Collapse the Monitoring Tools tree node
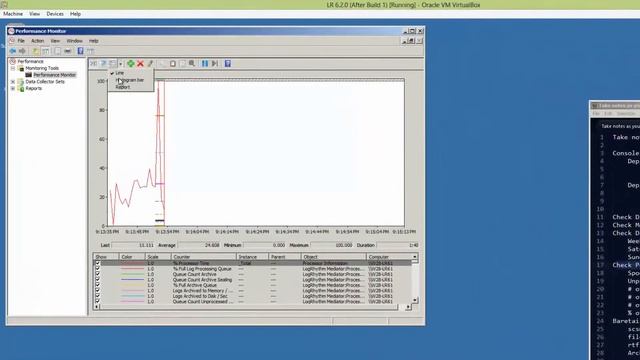Image resolution: width=640 pixels, height=360 pixels. (13, 68)
